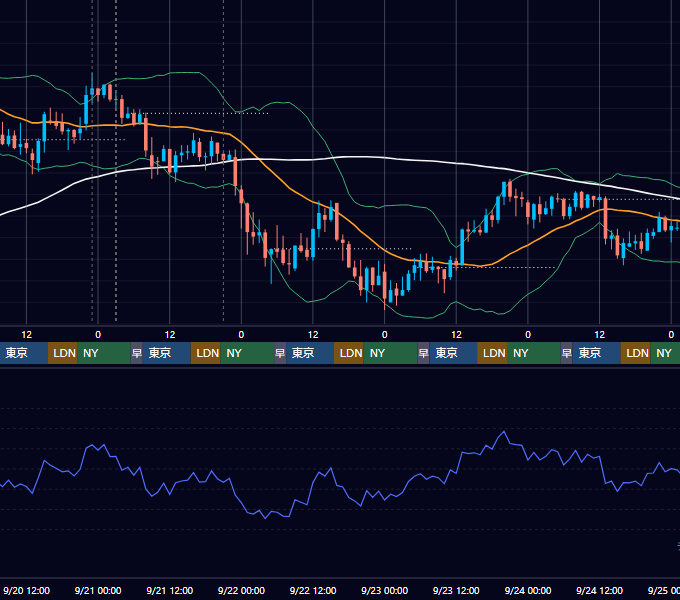Click the NY session block for 9/21
The height and width of the screenshot is (600, 680).
click(247, 353)
